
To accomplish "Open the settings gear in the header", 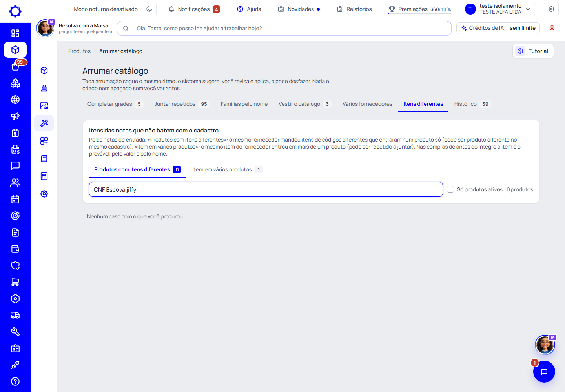I will pyautogui.click(x=551, y=9).
